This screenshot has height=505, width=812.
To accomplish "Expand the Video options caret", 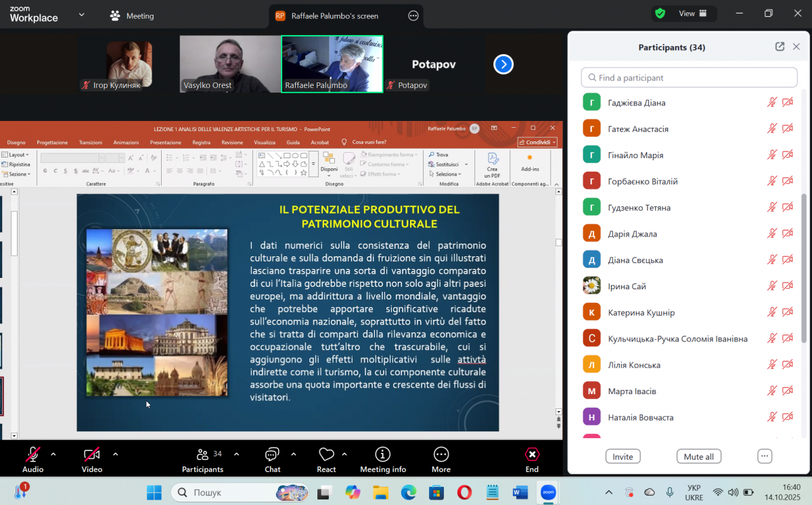I will (115, 454).
